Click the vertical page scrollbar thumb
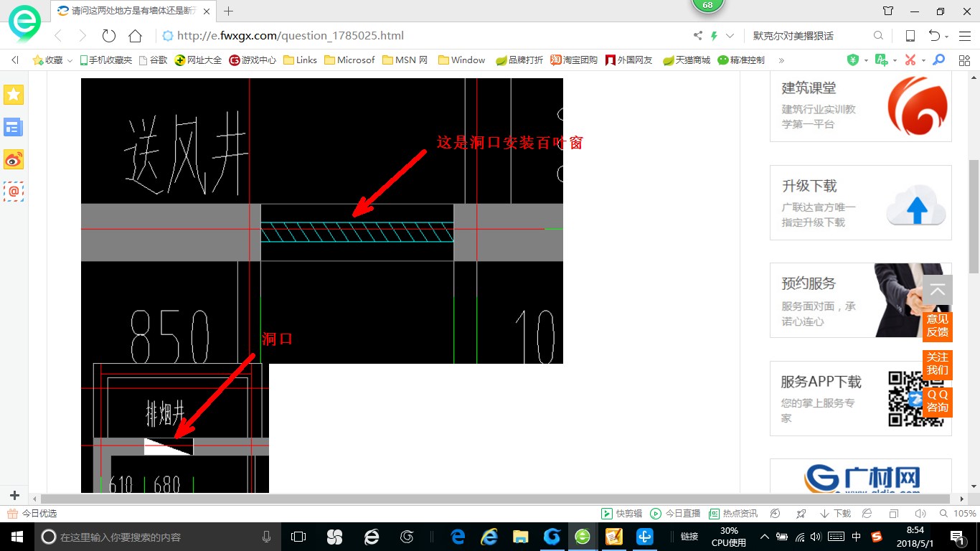Screen dimensions: 980x551 [974, 216]
